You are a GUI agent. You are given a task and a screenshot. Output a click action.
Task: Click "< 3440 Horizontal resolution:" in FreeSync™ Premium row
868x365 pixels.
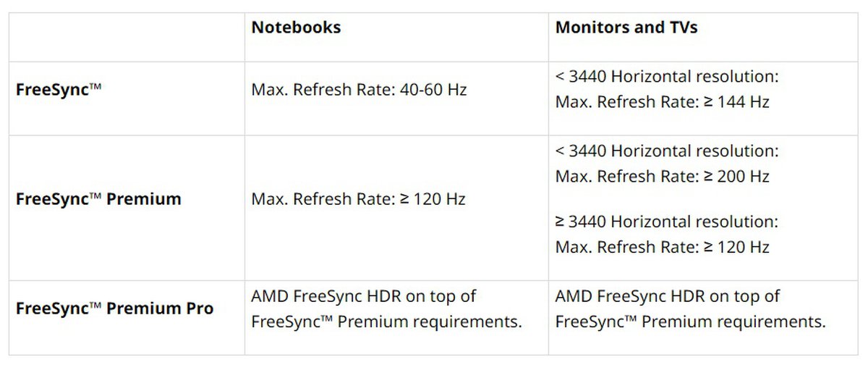[667, 151]
